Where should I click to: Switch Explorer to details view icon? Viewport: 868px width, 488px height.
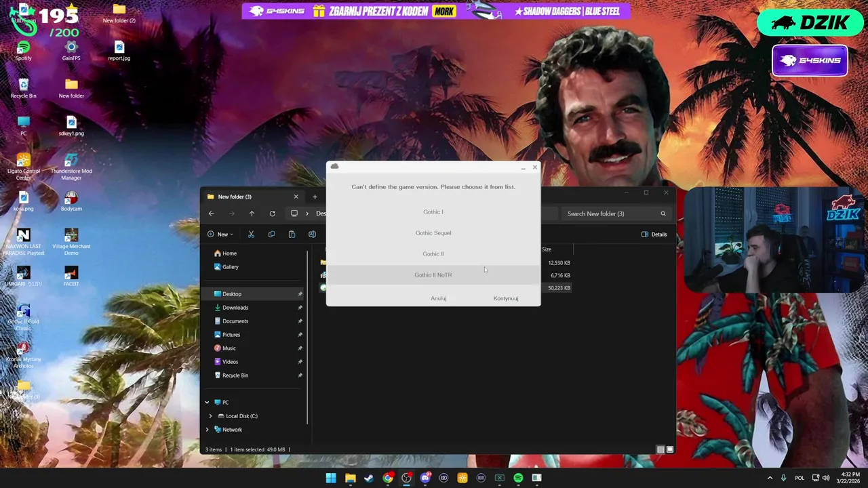pos(660,449)
